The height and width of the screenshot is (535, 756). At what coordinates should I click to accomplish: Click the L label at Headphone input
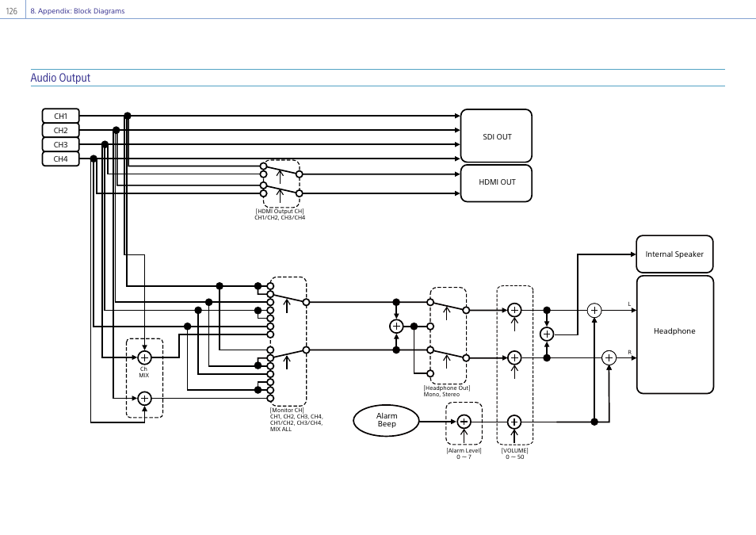pyautogui.click(x=629, y=304)
